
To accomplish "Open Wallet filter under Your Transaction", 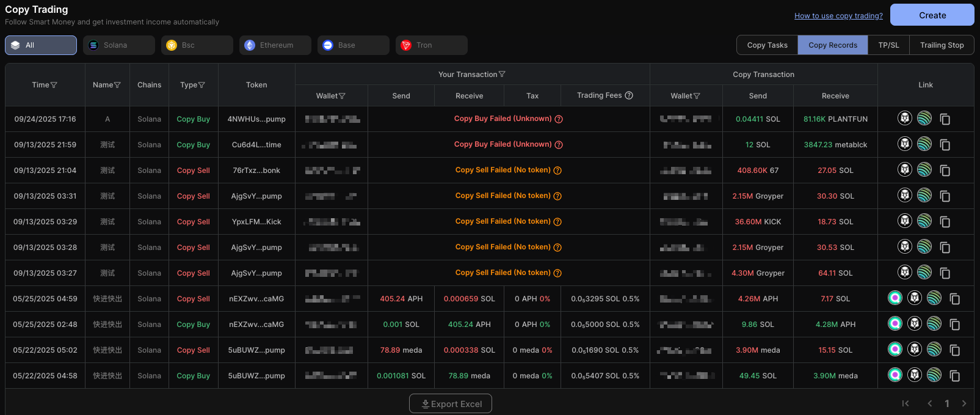I will tap(342, 96).
